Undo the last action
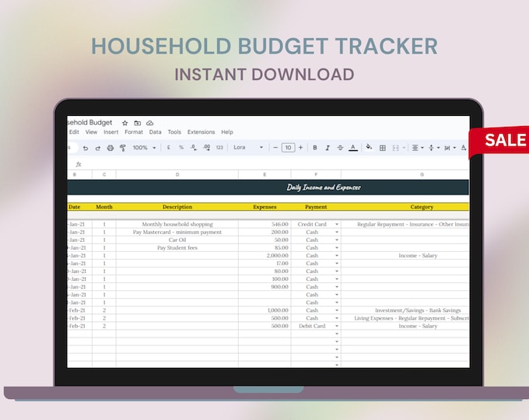 point(86,148)
